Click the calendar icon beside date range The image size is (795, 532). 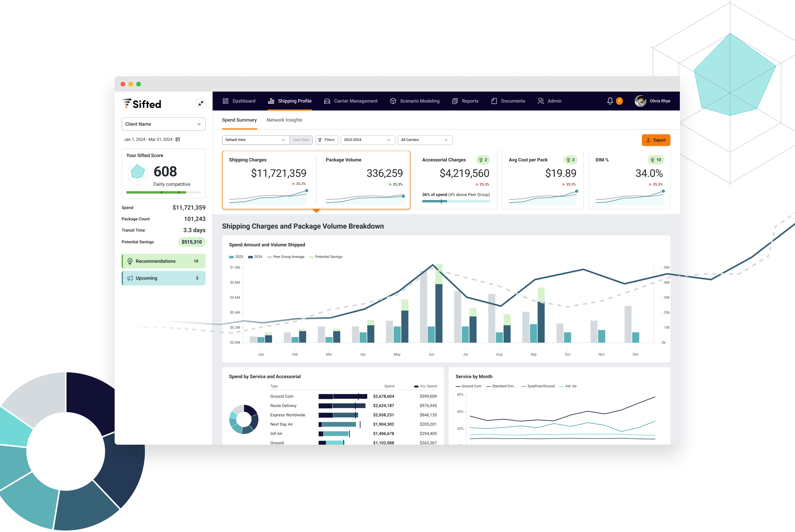178,139
